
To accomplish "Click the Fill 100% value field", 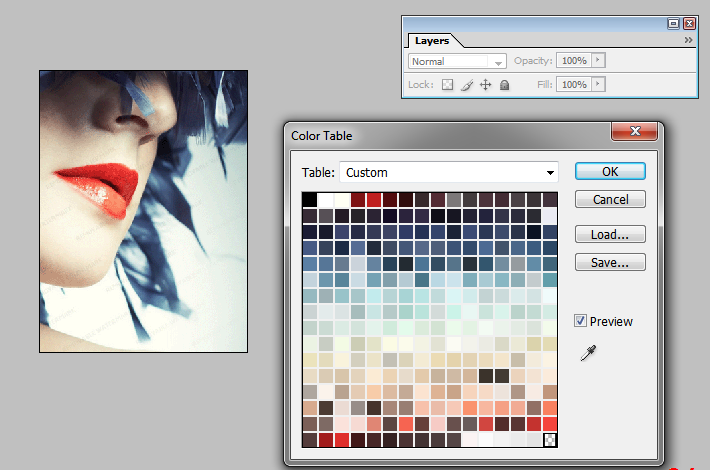I will [x=574, y=84].
